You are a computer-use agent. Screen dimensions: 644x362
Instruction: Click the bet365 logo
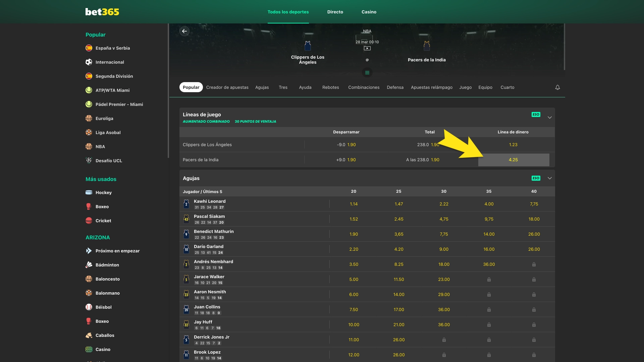point(102,12)
